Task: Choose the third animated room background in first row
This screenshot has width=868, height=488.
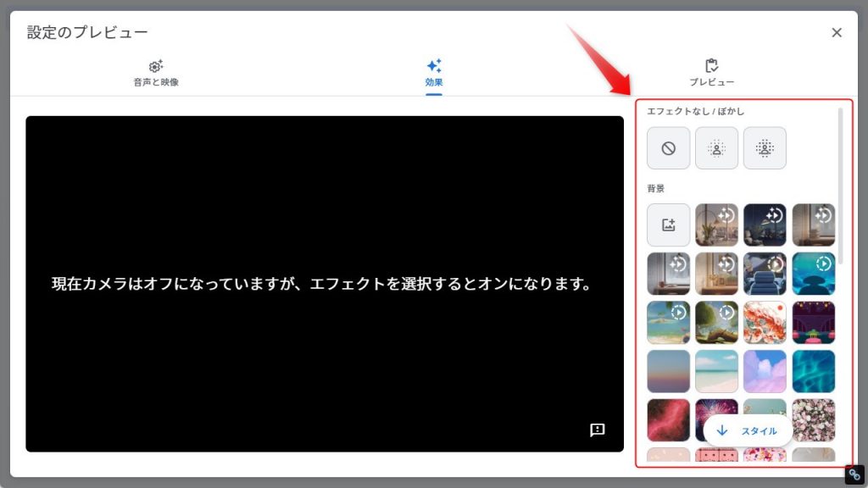Action: pyautogui.click(x=813, y=225)
